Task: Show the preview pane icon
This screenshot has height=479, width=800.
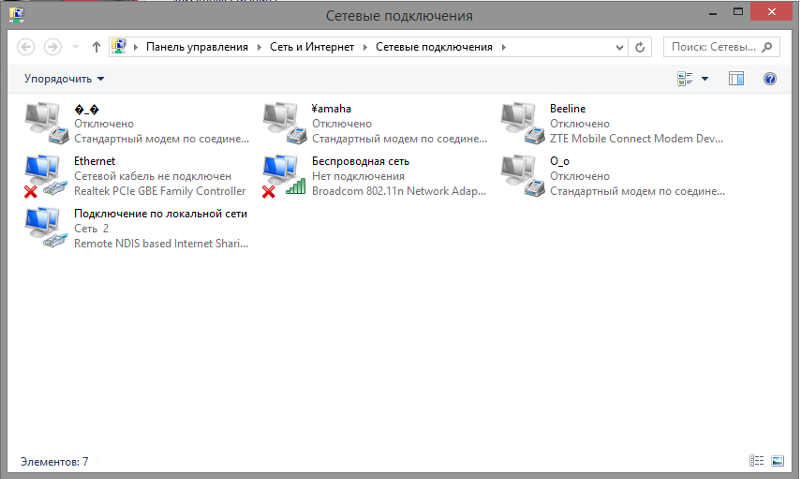Action: 736,79
